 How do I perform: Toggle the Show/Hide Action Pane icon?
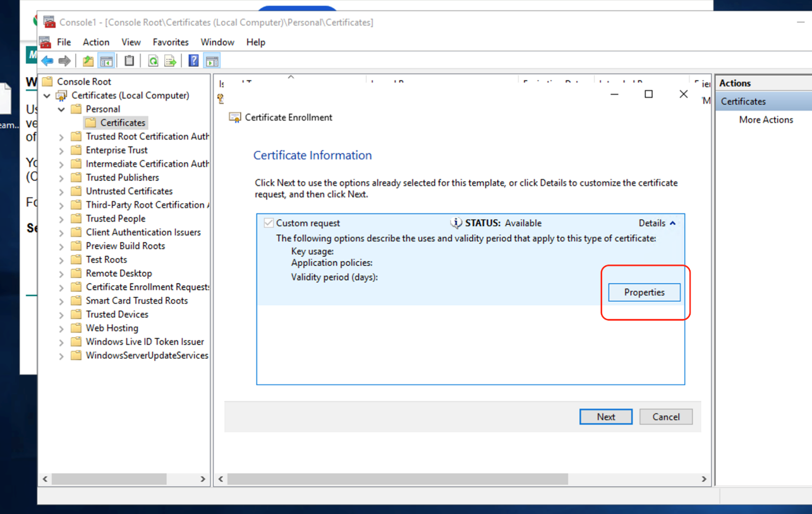click(212, 61)
